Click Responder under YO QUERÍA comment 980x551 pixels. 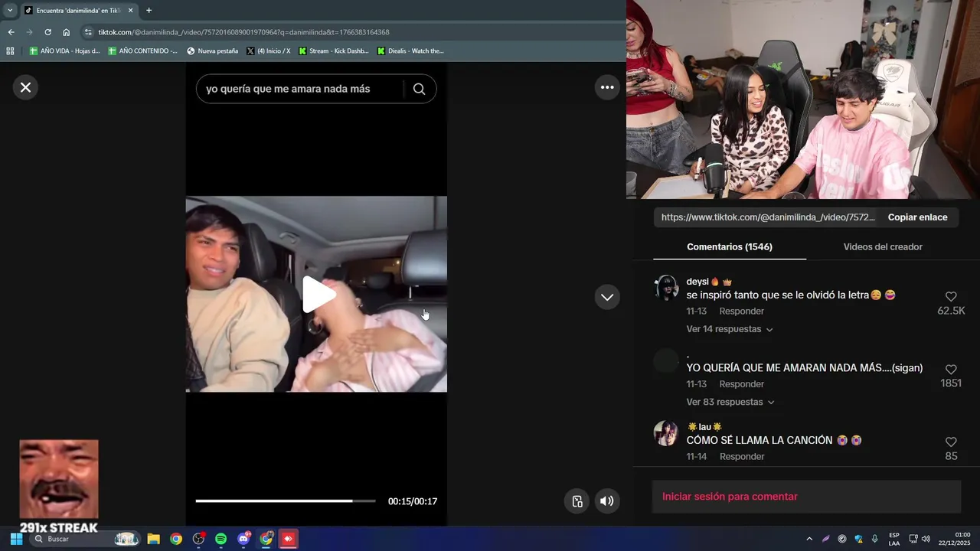(x=741, y=384)
